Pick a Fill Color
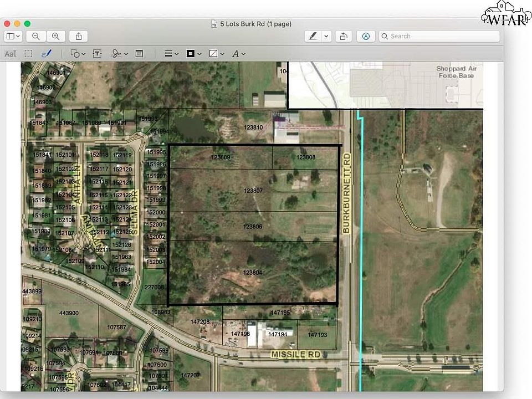 213,54
